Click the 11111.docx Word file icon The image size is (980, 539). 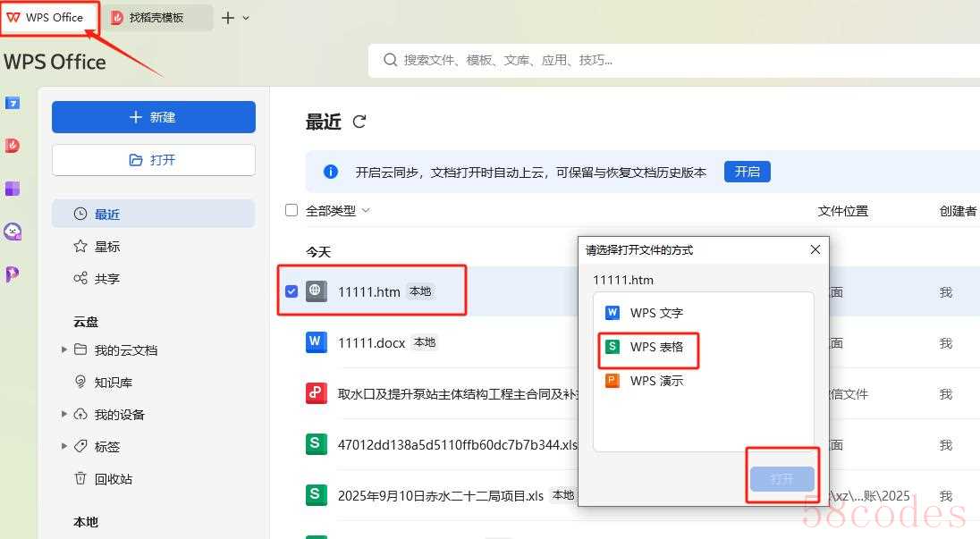[x=317, y=342]
